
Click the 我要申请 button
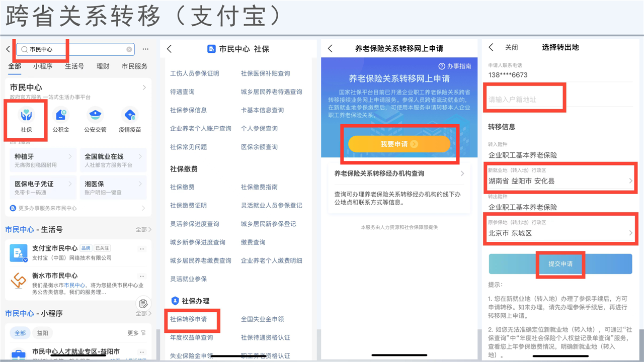pyautogui.click(x=399, y=144)
